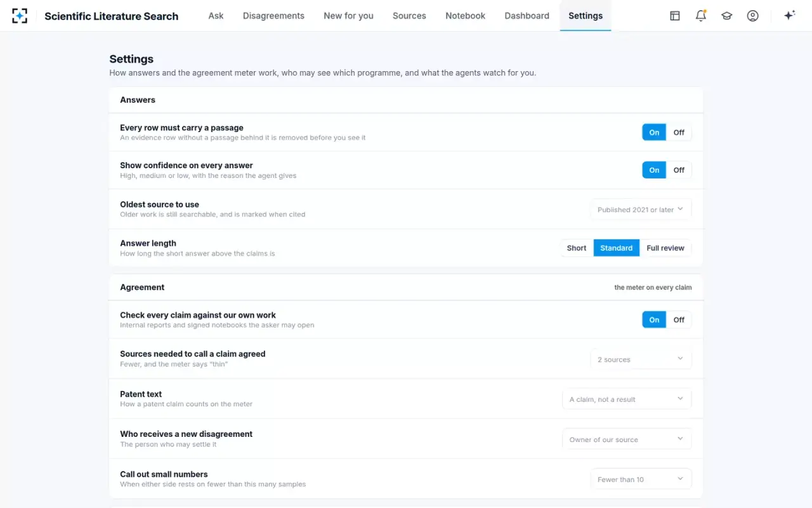
Task: Set 'Show confidence on every answer' to On
Action: [654, 170]
